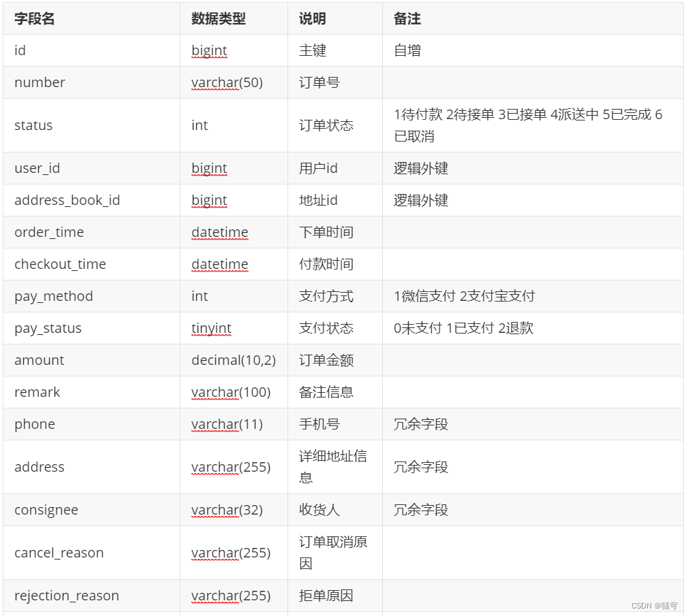Screen dimensions: 688x616
Task: Click the 主键 description cell
Action: [x=313, y=50]
